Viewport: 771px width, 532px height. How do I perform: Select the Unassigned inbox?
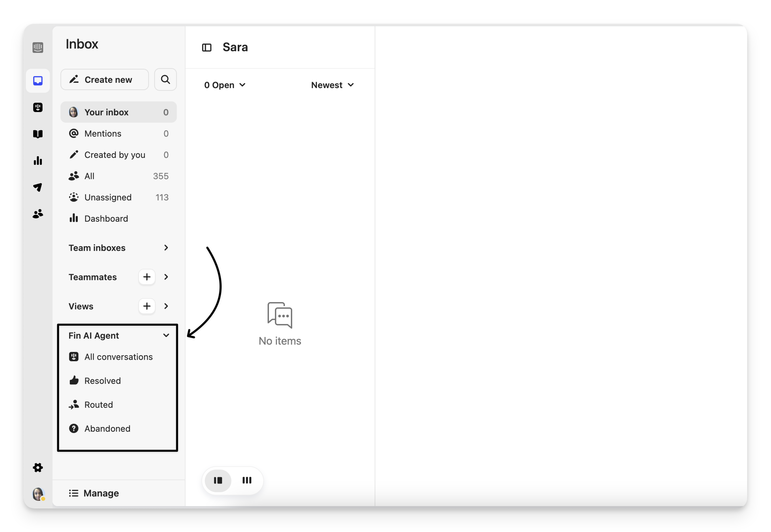click(x=108, y=197)
